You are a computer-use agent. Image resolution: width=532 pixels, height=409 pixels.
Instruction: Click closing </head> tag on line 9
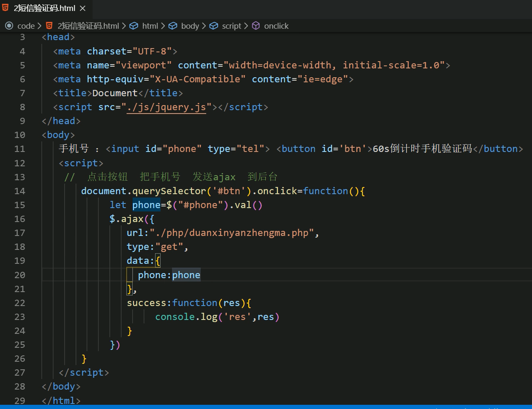tap(61, 121)
